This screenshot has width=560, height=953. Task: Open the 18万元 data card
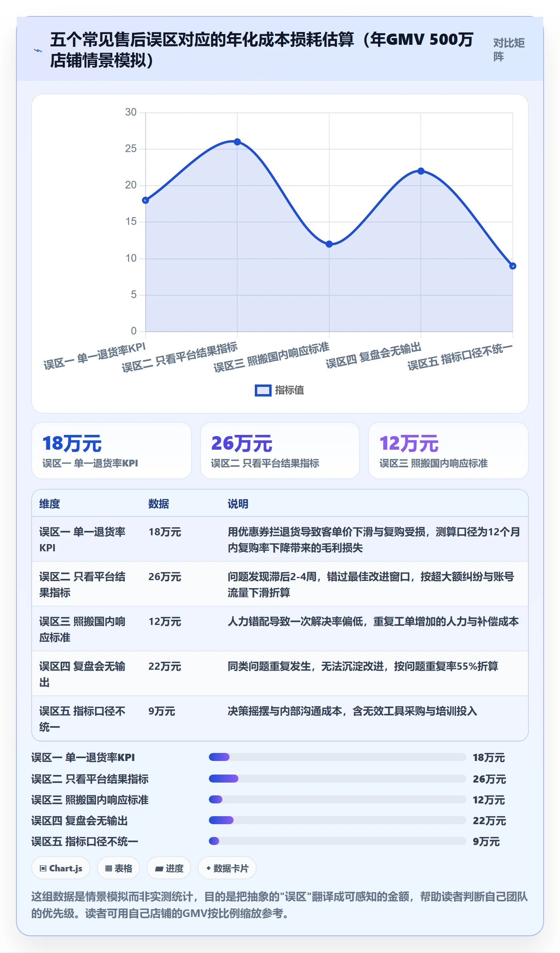point(112,450)
